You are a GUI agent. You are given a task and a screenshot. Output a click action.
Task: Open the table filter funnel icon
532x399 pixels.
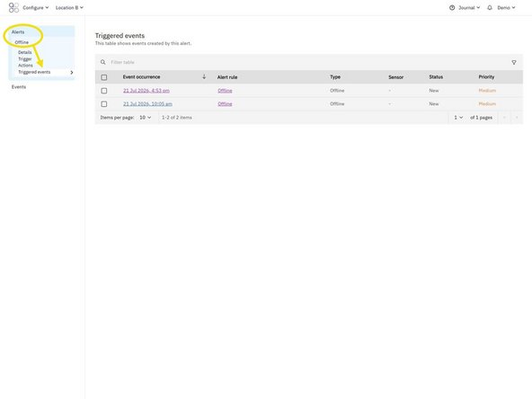click(x=514, y=62)
